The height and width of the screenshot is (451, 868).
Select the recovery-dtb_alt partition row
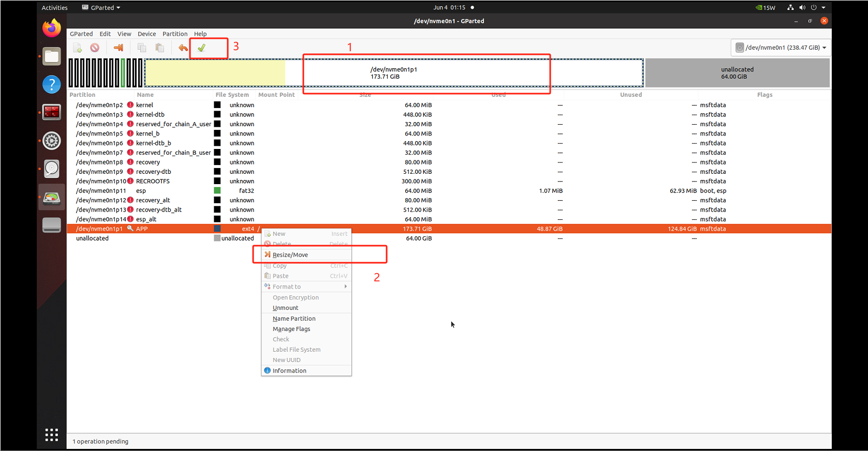(449, 209)
